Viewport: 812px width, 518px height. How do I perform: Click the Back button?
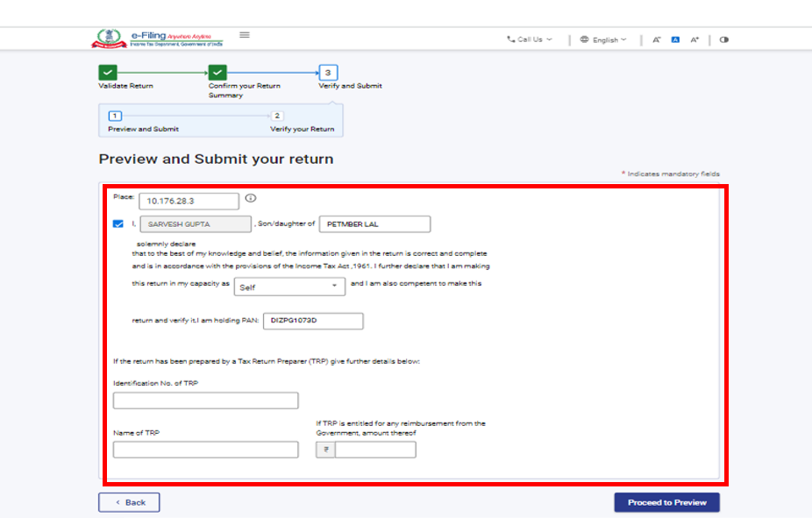[x=129, y=502]
